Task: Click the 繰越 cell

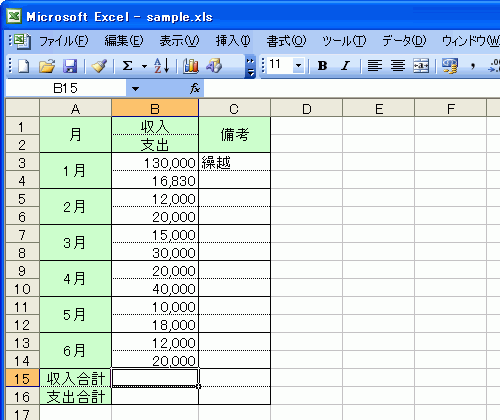Action: (234, 162)
